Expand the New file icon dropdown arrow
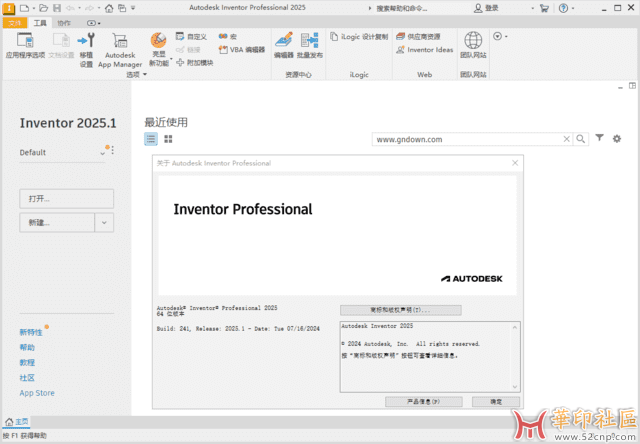This screenshot has height=444, width=640. [34, 8]
